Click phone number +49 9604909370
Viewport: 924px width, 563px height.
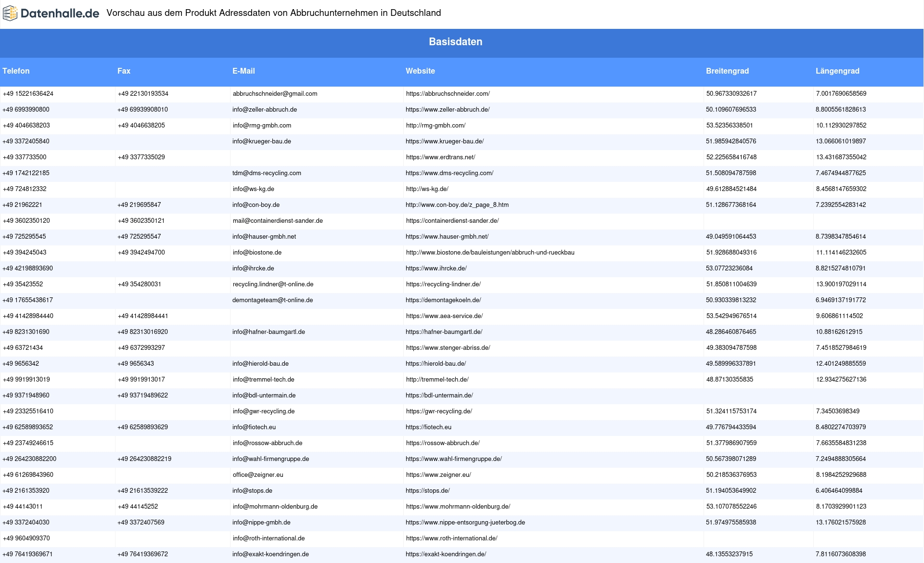[26, 538]
